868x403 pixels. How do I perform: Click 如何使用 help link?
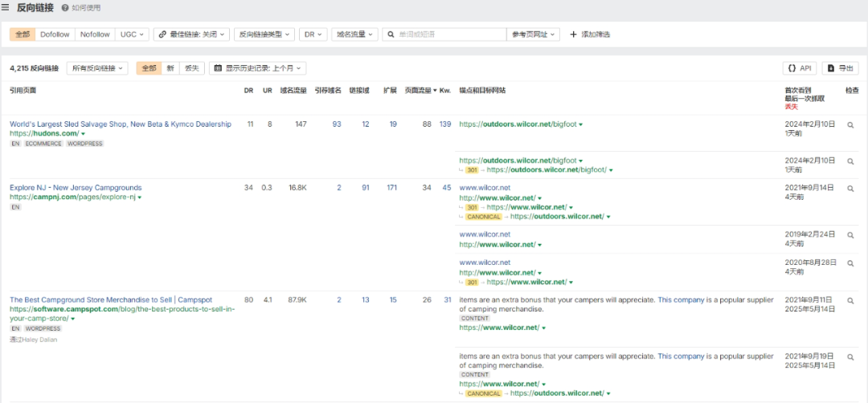coord(86,8)
